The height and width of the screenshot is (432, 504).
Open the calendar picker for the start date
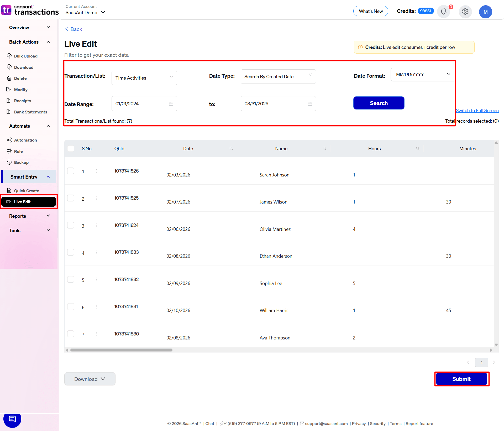171,103
